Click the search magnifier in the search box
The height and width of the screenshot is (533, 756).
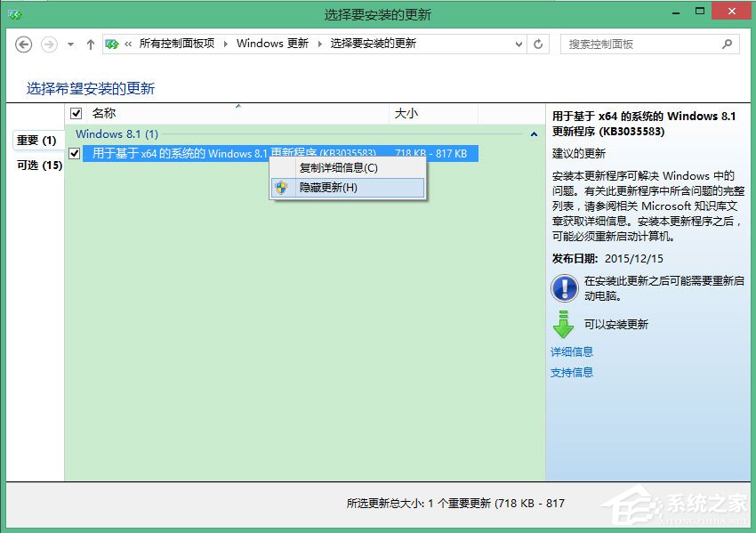pyautogui.click(x=728, y=44)
